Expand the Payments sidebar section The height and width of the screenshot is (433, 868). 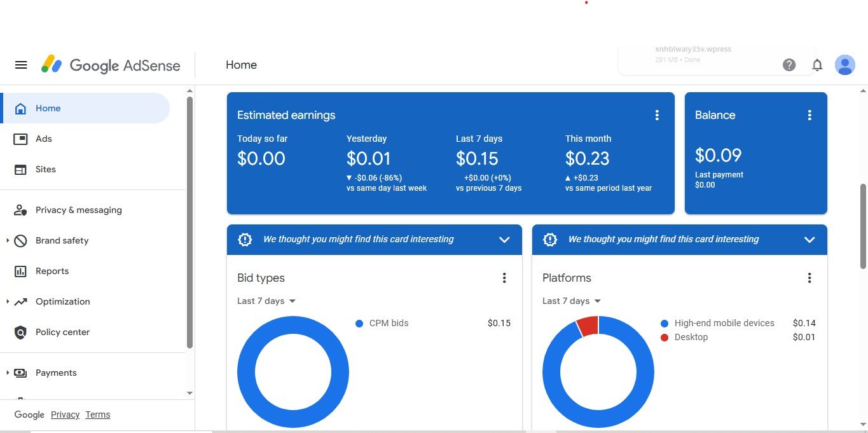coord(8,373)
